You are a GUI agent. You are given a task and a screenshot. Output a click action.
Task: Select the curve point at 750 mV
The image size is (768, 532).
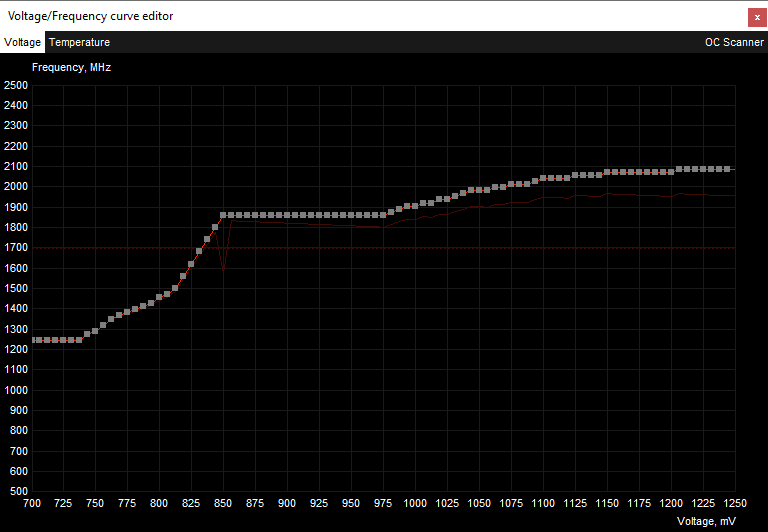pyautogui.click(x=95, y=331)
